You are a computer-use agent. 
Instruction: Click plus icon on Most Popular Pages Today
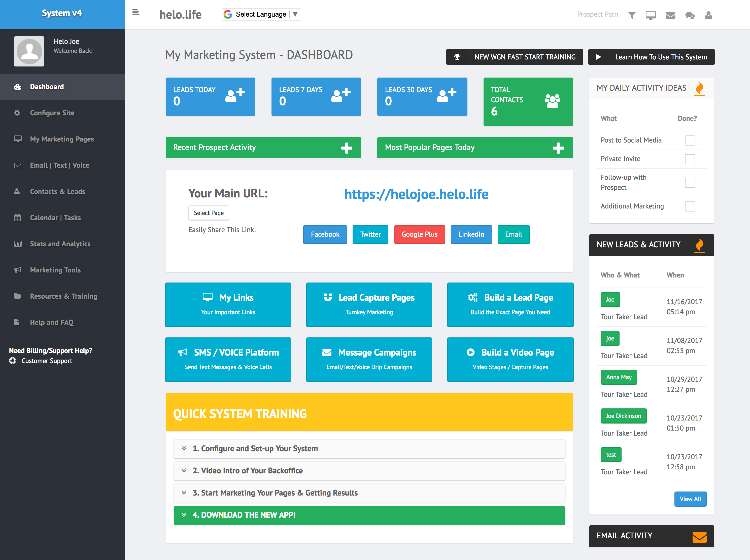coord(558,148)
